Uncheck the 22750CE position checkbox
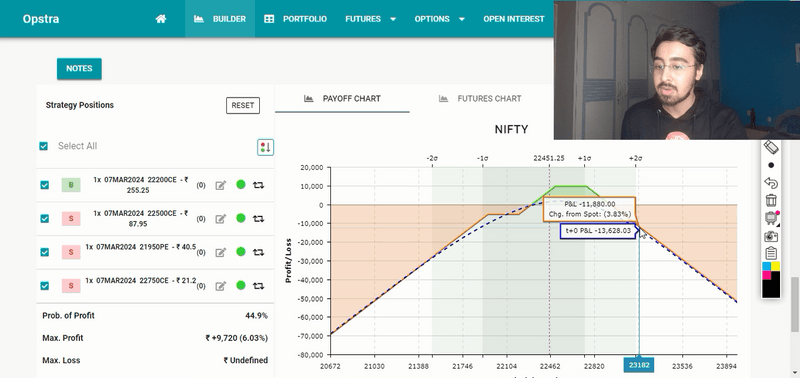The width and height of the screenshot is (800, 378). [x=44, y=286]
